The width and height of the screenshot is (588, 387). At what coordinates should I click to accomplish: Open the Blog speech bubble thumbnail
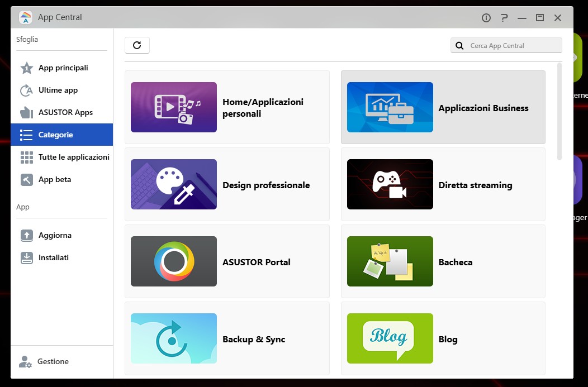pos(390,338)
